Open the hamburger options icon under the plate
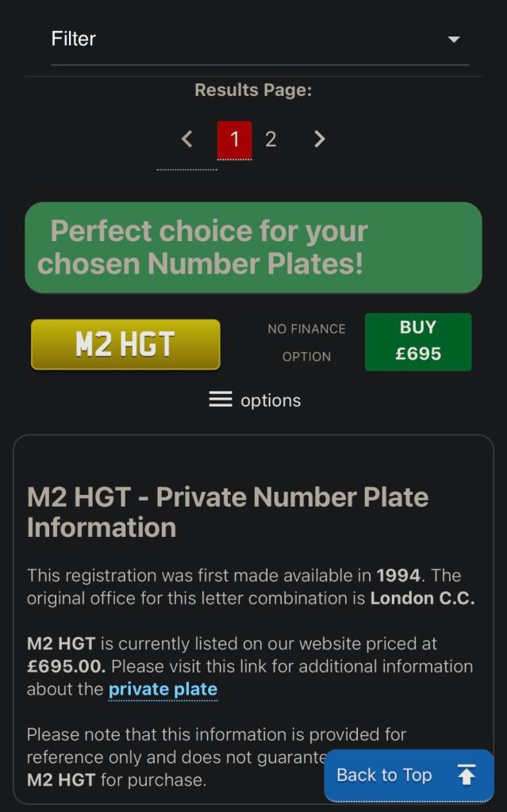This screenshot has height=812, width=507. pos(220,400)
